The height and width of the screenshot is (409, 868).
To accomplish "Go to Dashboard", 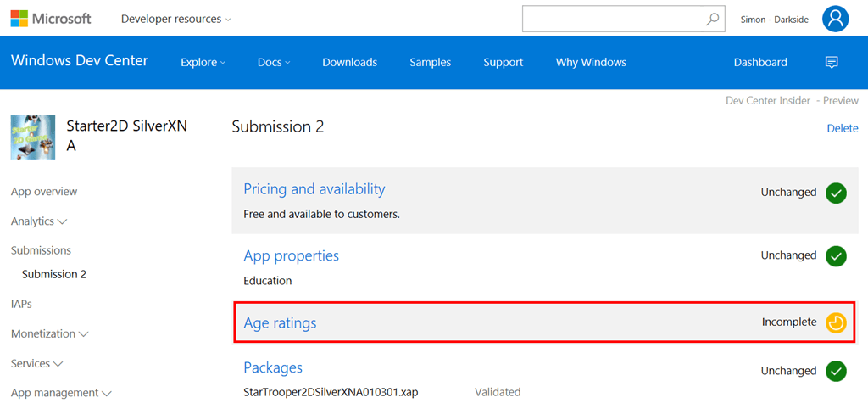I will pyautogui.click(x=759, y=62).
